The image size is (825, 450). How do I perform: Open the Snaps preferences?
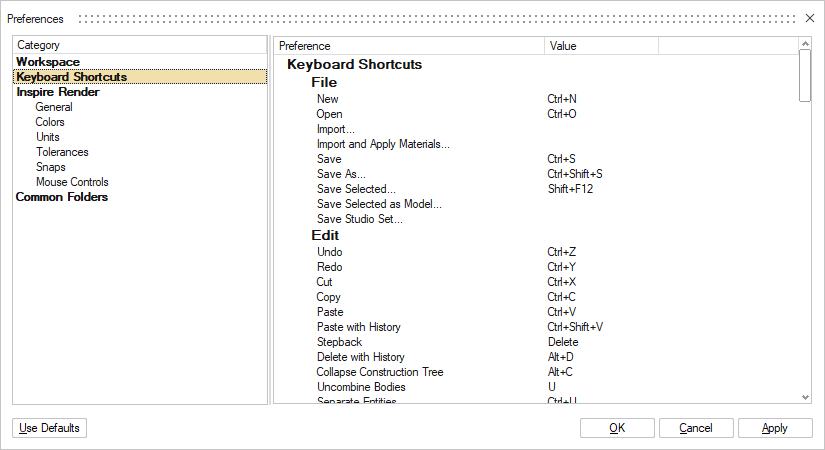click(x=51, y=167)
